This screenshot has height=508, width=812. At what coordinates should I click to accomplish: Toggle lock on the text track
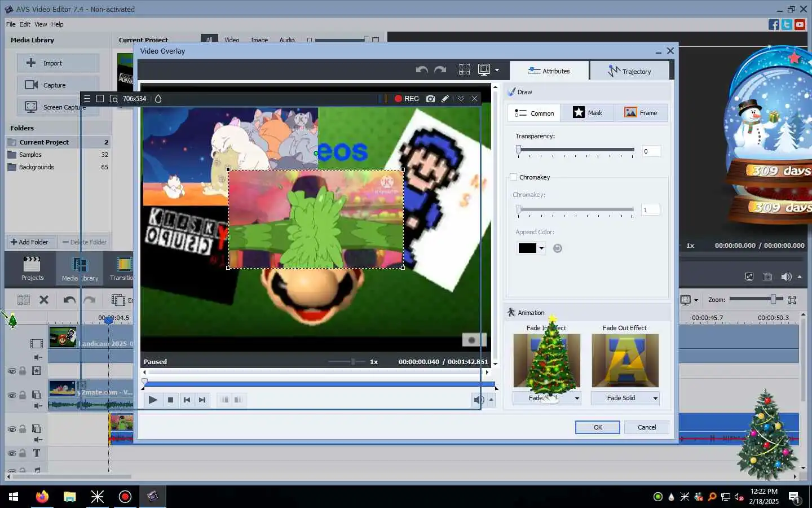(x=23, y=453)
